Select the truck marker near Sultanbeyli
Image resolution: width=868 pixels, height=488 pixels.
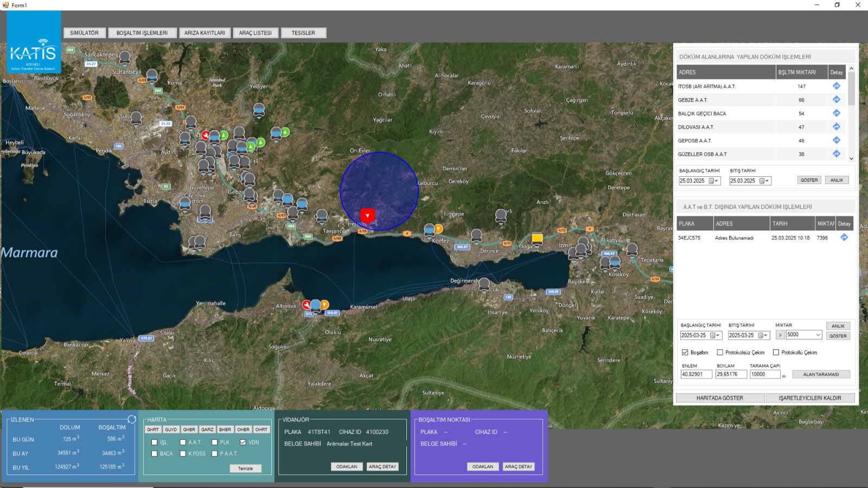[x=152, y=75]
